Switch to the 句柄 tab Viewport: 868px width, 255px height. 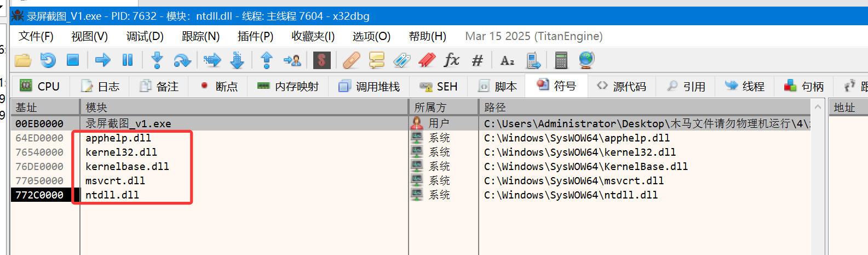click(x=804, y=86)
